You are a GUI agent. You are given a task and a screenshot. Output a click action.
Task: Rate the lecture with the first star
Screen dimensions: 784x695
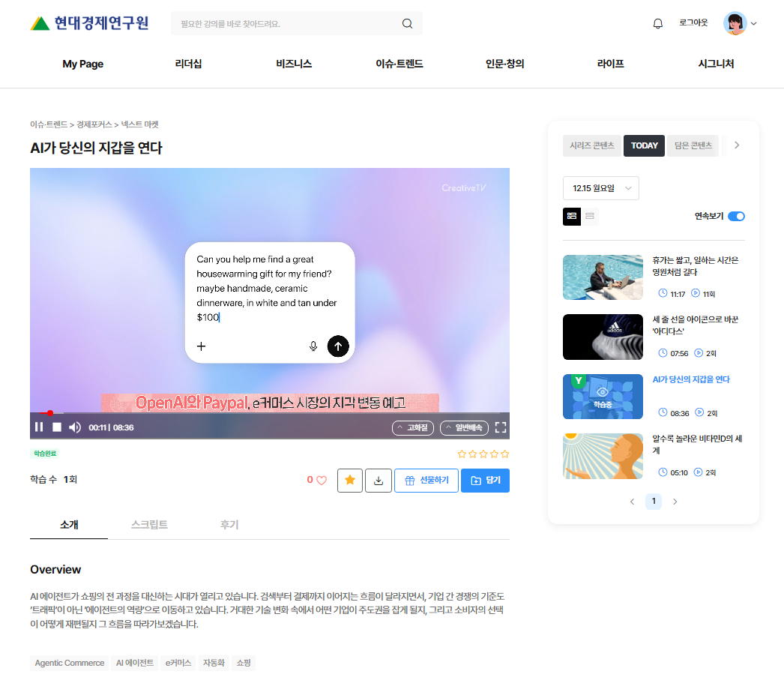(462, 454)
